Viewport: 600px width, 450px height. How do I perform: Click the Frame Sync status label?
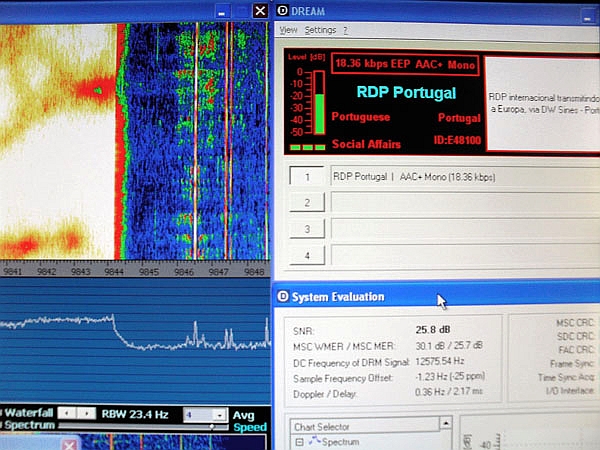tap(572, 364)
